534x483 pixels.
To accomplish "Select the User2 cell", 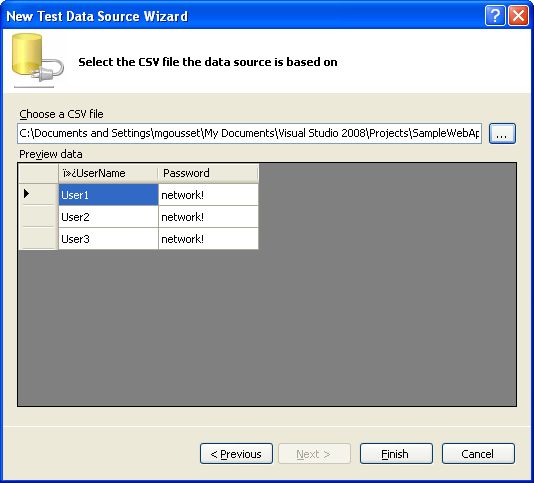I will 108,217.
